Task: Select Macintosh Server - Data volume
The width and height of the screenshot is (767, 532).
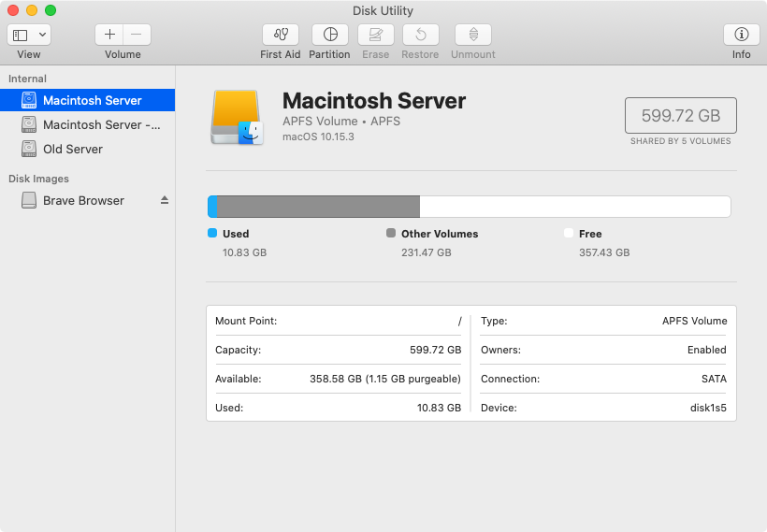Action: (88, 124)
